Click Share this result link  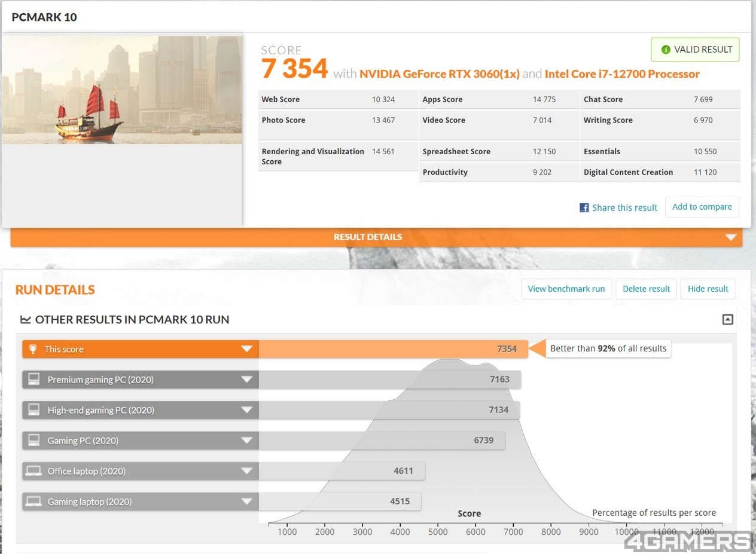click(x=624, y=207)
